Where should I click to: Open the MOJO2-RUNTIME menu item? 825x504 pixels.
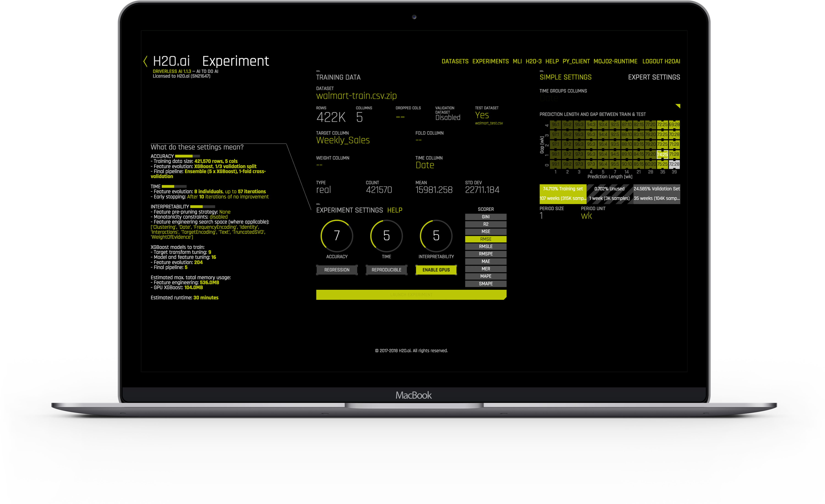(615, 62)
